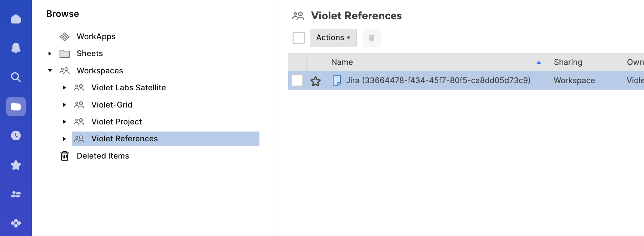This screenshot has height=236, width=644.
Task: Click the delete trash icon in toolbar
Action: tap(371, 38)
